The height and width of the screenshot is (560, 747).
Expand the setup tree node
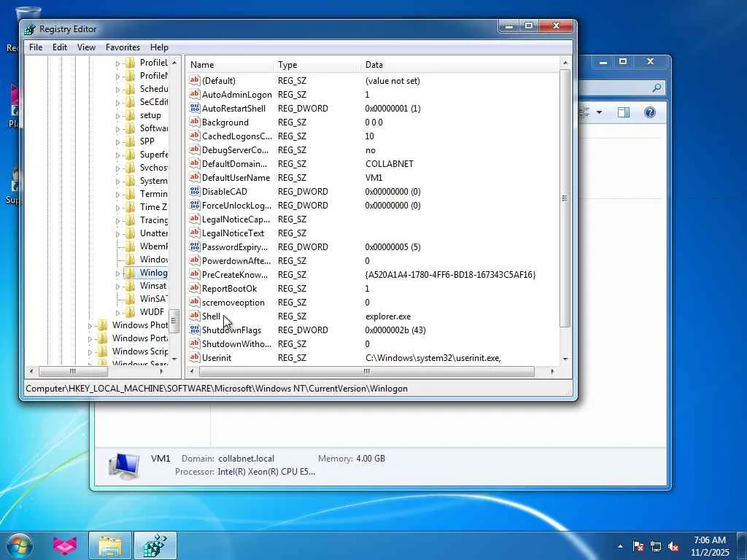click(117, 115)
